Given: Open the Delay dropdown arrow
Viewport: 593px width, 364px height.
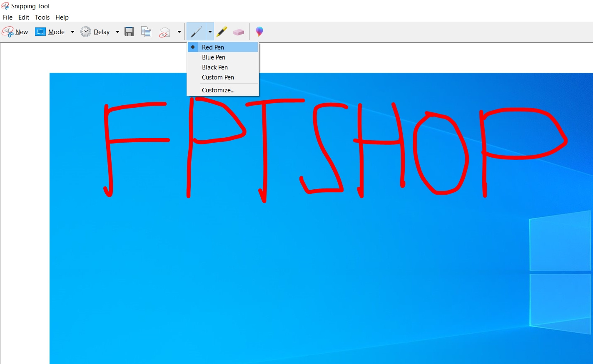Looking at the screenshot, I should pyautogui.click(x=117, y=32).
